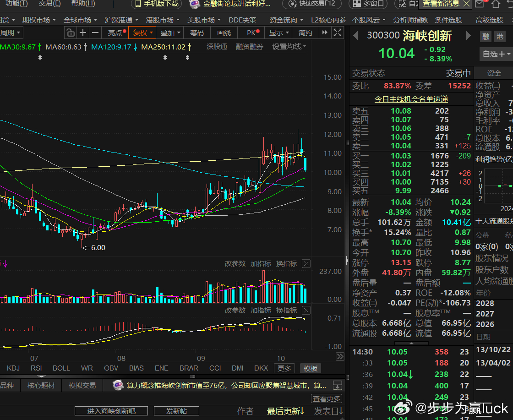Screen dimensions: 513x420
Task: Go to previous stock with left arrow
Action: 355,35
